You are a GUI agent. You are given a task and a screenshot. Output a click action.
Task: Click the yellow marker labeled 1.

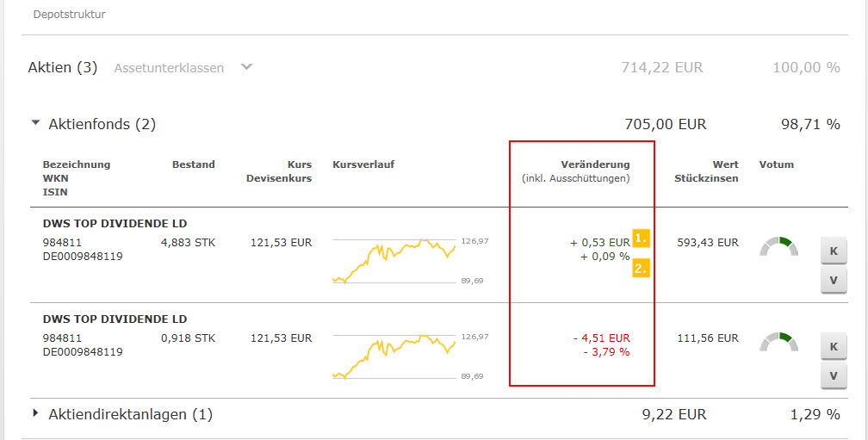(641, 239)
